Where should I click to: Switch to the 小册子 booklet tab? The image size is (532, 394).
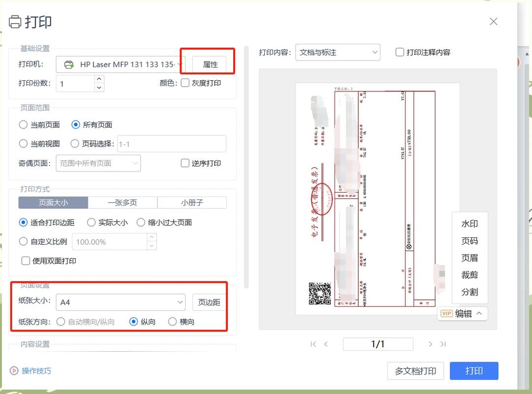point(192,202)
